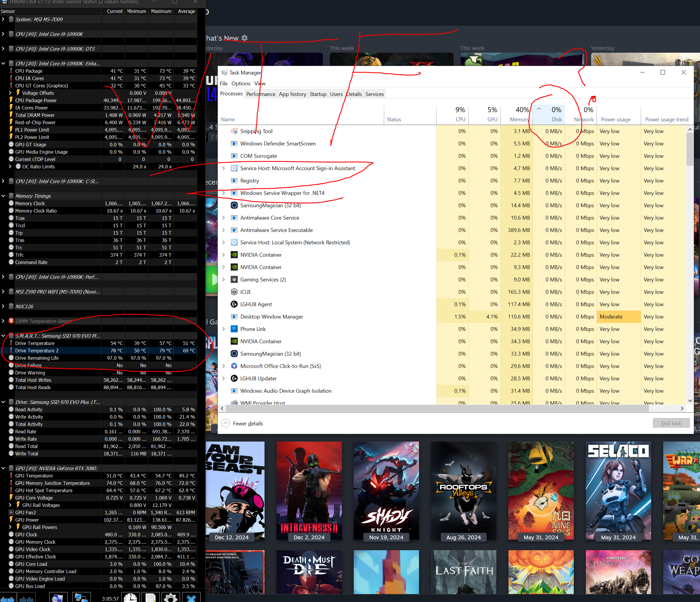700x602 pixels.
Task: Switch to the Startup tab
Action: [318, 94]
